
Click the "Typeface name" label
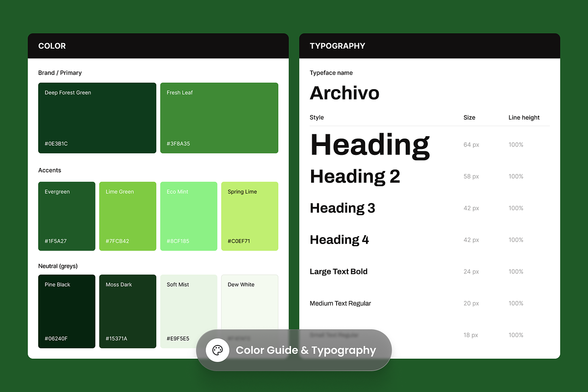point(331,73)
